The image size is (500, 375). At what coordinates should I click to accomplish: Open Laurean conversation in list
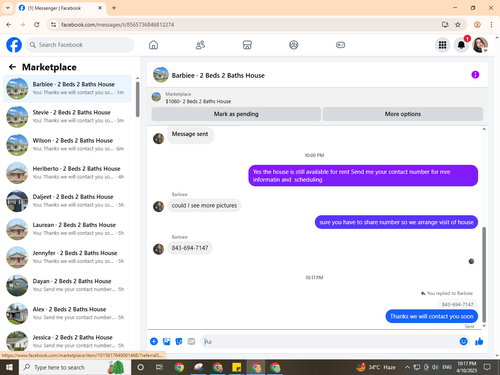[x=67, y=229]
